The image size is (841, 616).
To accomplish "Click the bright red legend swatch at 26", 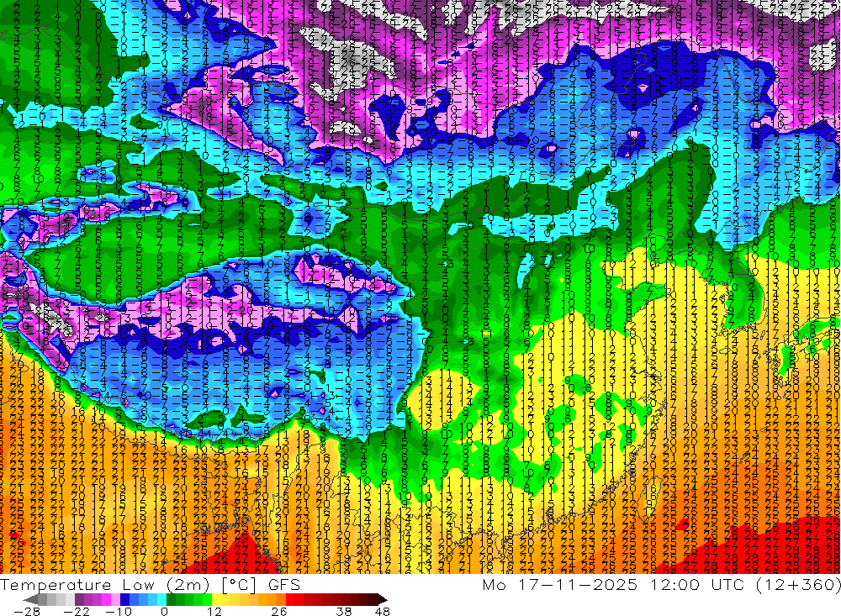I will pyautogui.click(x=290, y=599).
